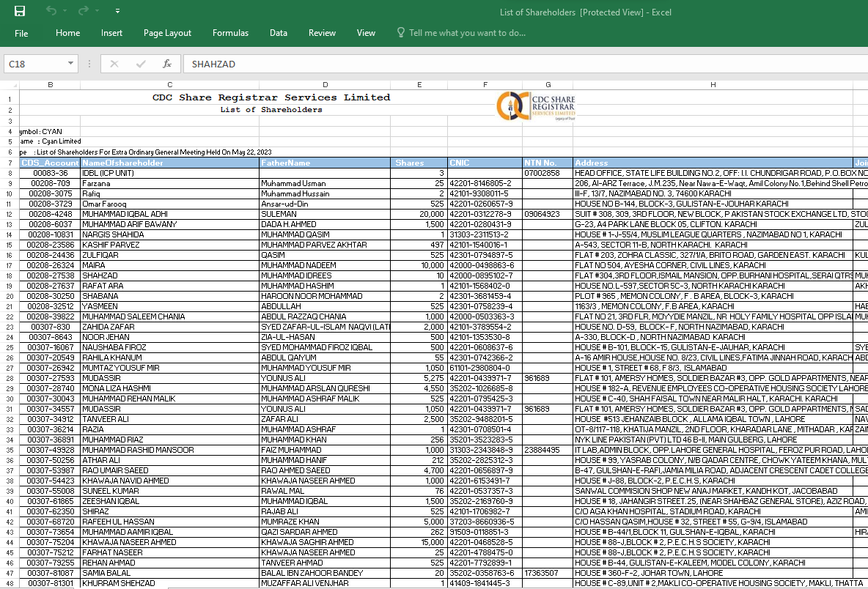Click the cell 'IDBL (ICP UNIT)'
The height and width of the screenshot is (589, 868).
[x=170, y=173]
